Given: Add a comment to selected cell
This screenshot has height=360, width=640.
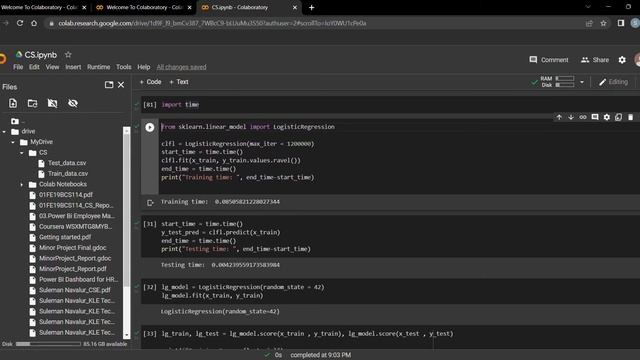Looking at the screenshot, I should point(595,117).
